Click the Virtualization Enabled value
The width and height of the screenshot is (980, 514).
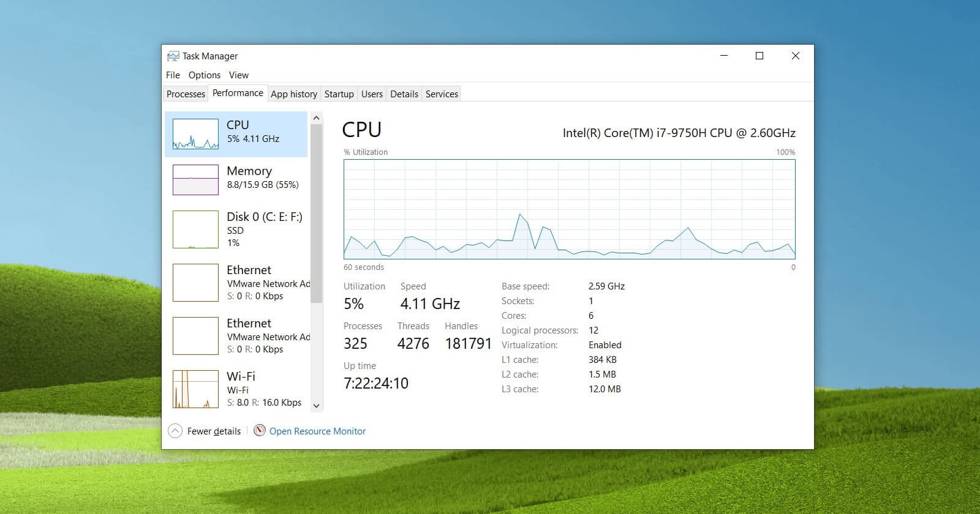point(605,345)
